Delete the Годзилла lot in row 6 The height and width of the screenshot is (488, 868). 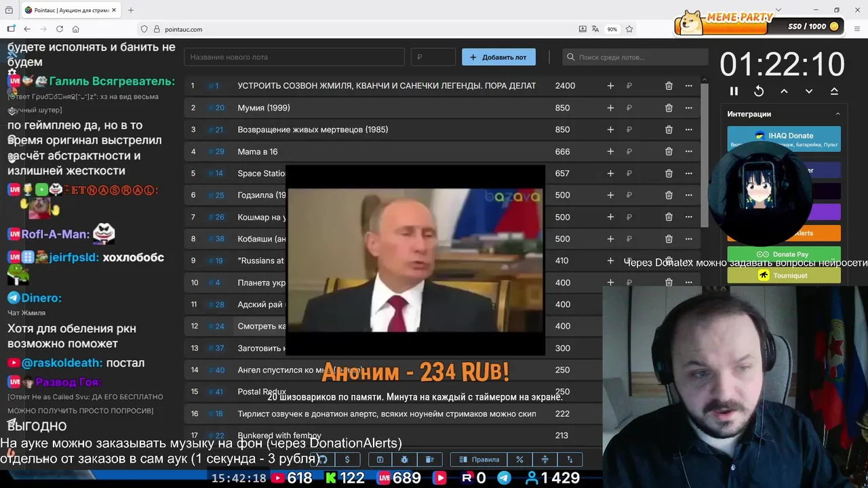[669, 195]
